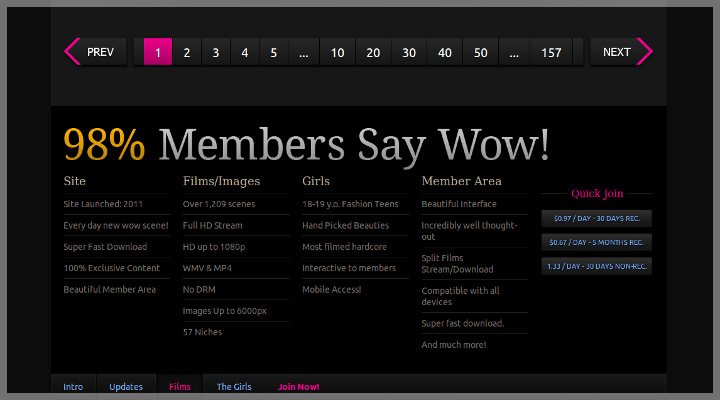The image size is (720, 400).
Task: Click 'Split Films Stream/Download' text
Action: 457,264
